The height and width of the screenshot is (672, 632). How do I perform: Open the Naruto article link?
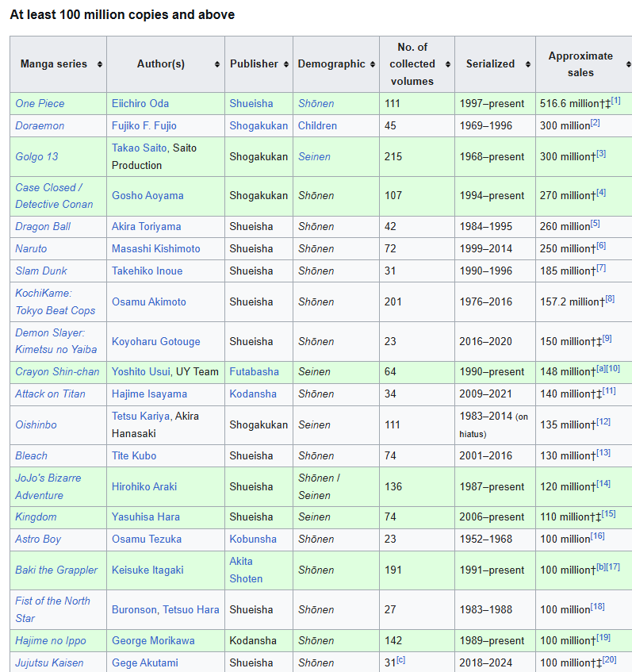(x=31, y=249)
